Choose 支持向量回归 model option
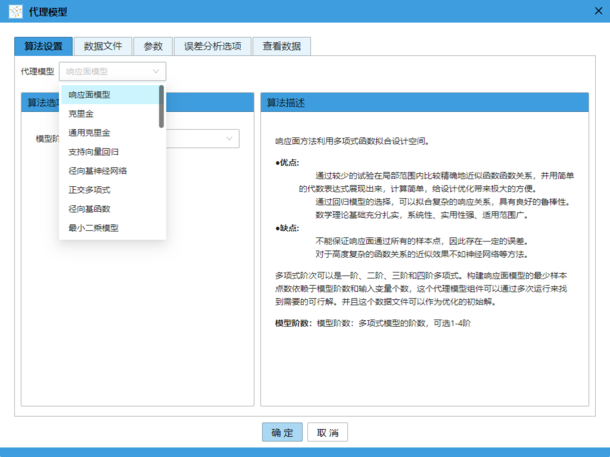 (x=110, y=152)
